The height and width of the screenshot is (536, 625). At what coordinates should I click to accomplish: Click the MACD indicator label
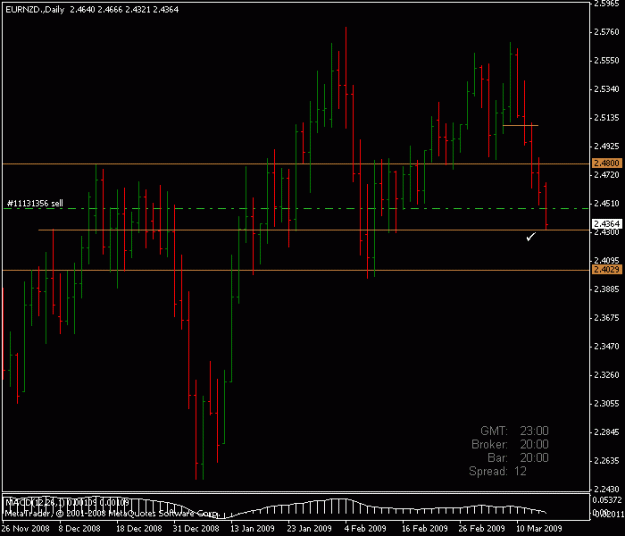pos(67,502)
